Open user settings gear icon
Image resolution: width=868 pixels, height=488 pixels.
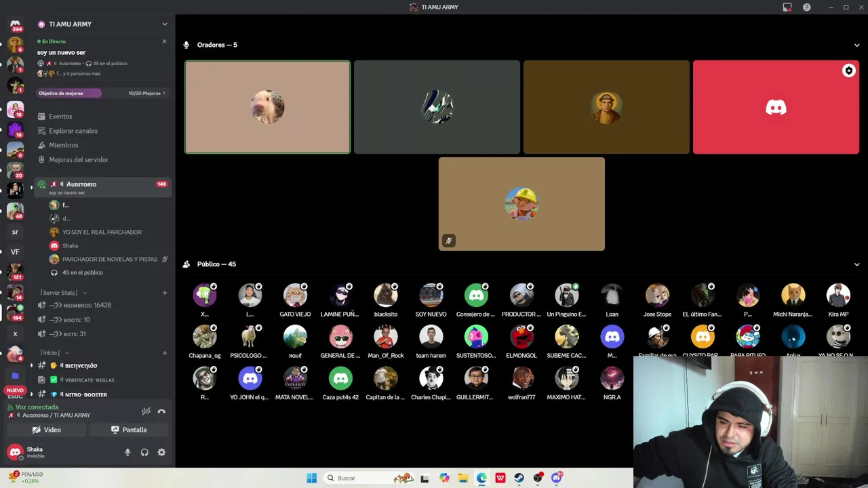(x=161, y=452)
